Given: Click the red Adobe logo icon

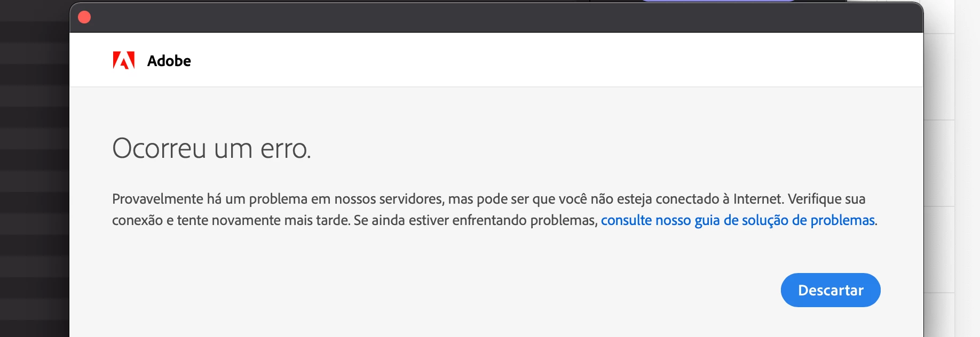Looking at the screenshot, I should coord(124,61).
